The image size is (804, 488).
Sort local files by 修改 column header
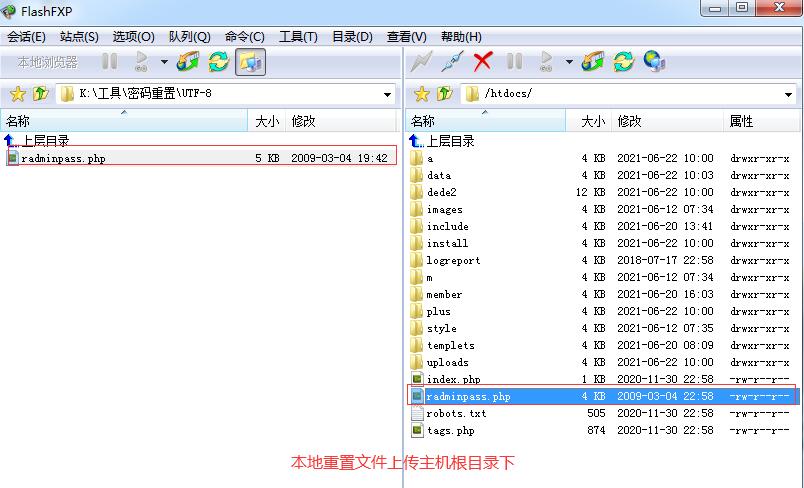(303, 121)
